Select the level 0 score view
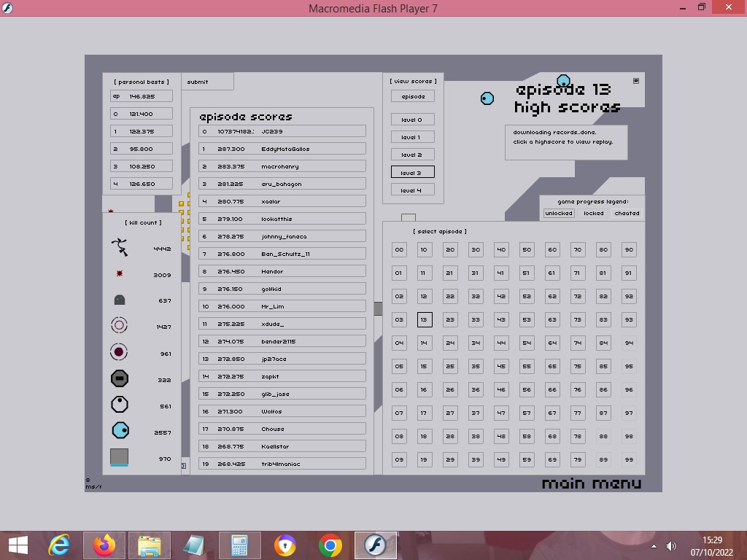 [412, 120]
